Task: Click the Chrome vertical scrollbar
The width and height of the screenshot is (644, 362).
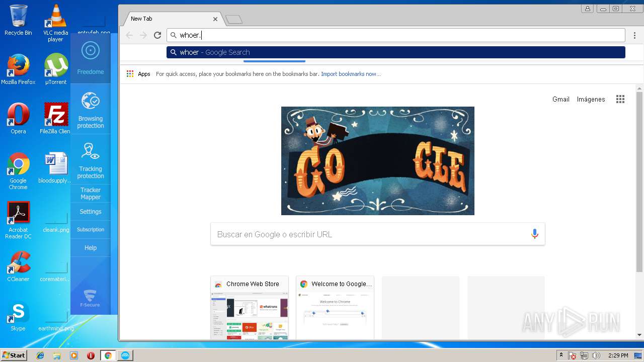Action: 639,183
